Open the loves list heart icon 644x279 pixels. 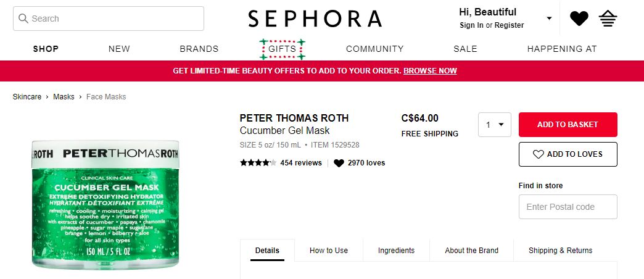click(x=579, y=19)
